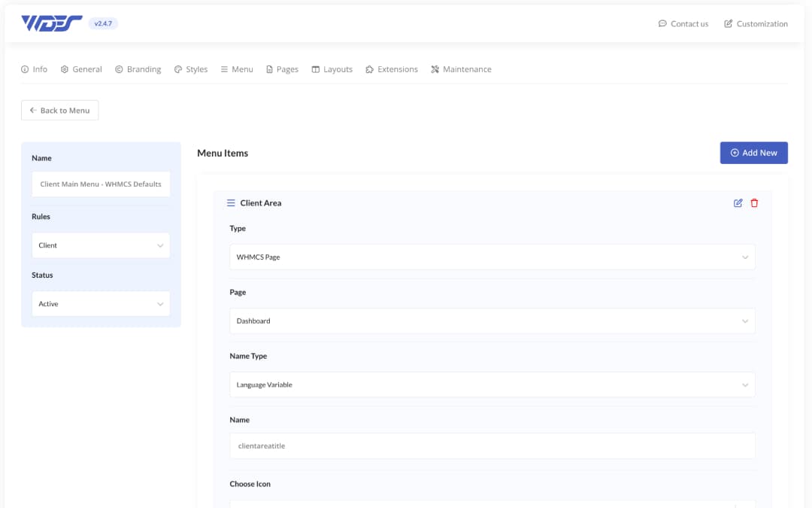The image size is (812, 508).
Task: Click the Back to Menu button
Action: coord(60,111)
